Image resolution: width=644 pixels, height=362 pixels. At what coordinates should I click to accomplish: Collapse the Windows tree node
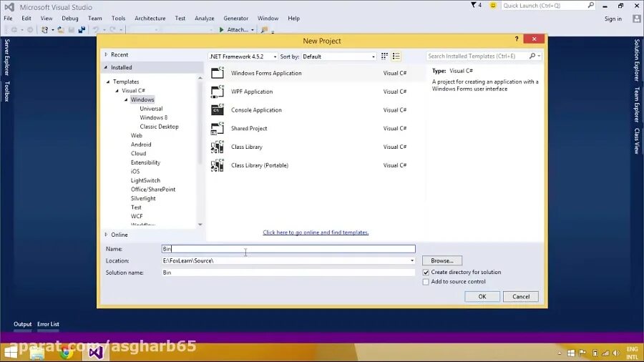click(x=126, y=99)
